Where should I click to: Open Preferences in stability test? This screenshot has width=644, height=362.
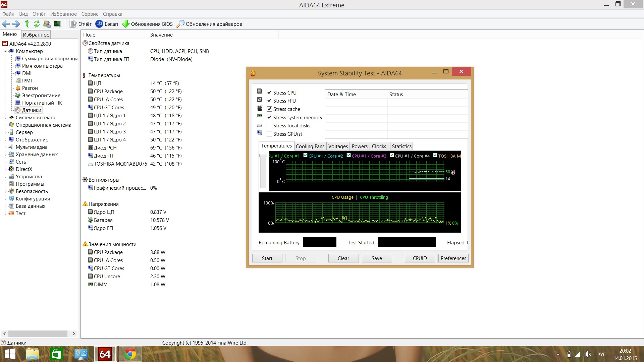453,258
